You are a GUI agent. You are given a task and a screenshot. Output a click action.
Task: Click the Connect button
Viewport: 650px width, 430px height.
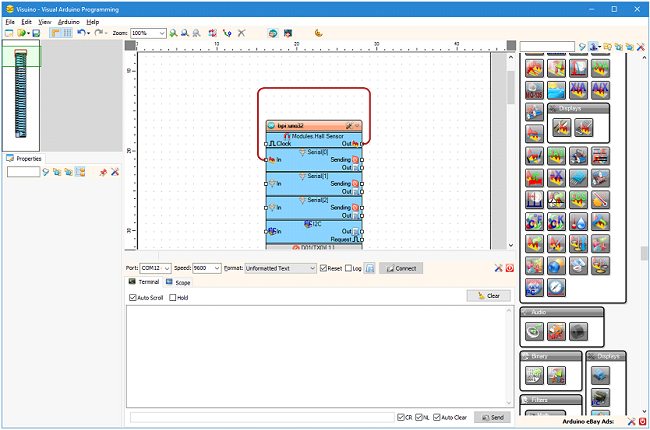(401, 268)
